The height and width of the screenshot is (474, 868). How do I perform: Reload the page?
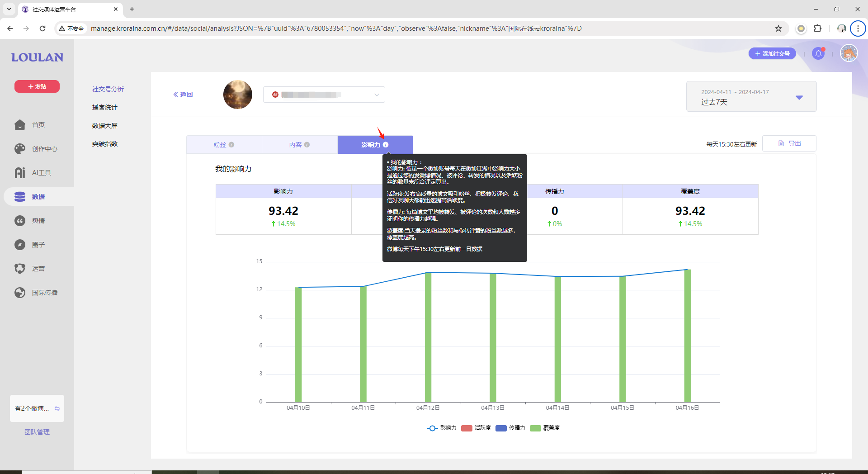[x=42, y=28]
